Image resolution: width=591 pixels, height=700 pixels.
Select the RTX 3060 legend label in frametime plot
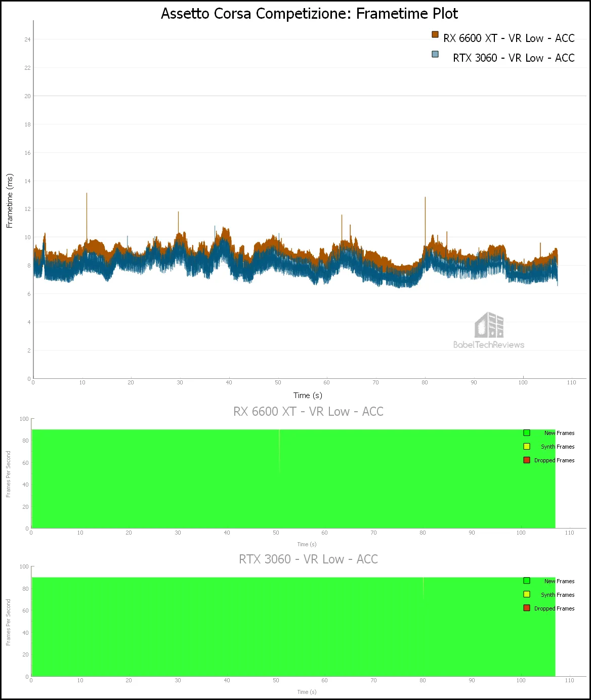(514, 58)
